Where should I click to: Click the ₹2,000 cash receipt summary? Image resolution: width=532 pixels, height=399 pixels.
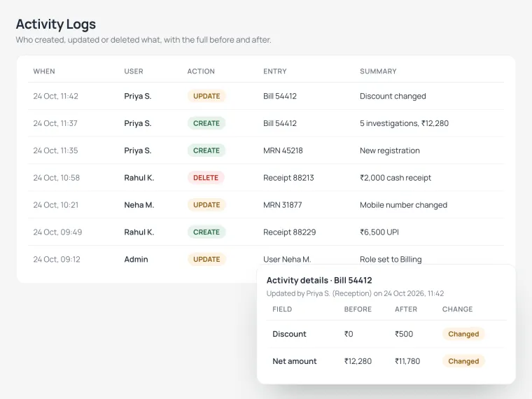pyautogui.click(x=395, y=177)
